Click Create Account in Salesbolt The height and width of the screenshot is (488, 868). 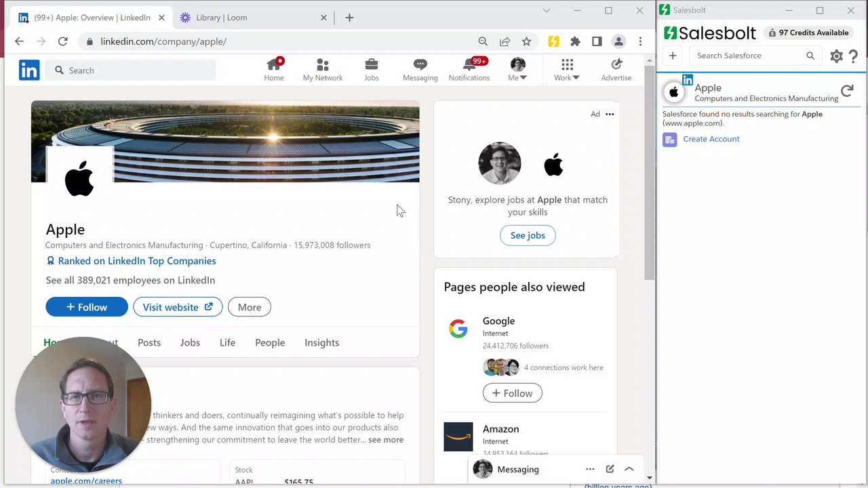[x=711, y=139]
